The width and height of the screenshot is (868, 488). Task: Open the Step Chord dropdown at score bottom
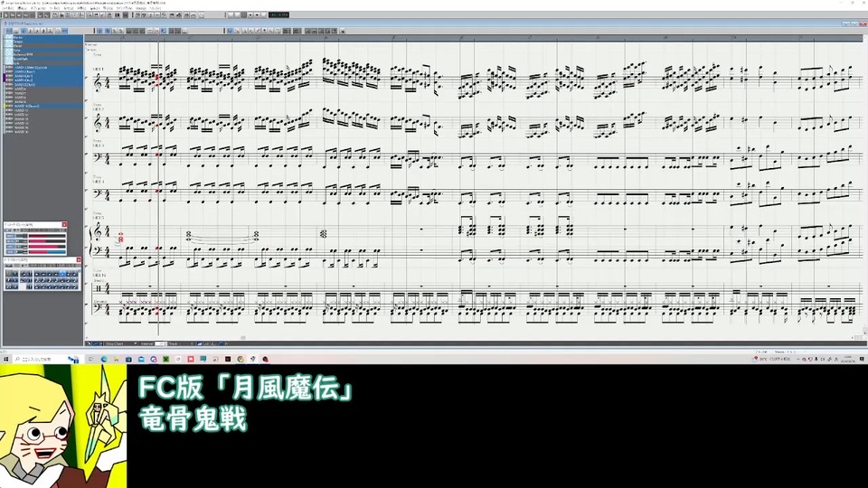pos(120,343)
